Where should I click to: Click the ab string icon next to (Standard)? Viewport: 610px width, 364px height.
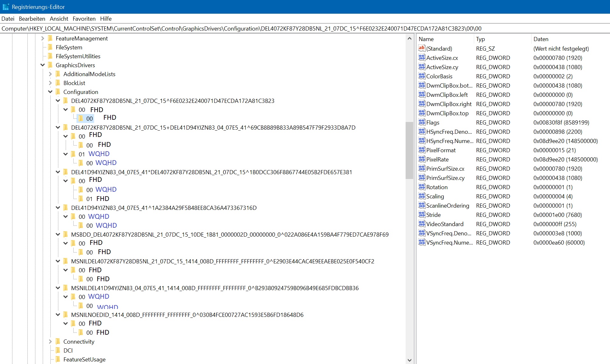(x=422, y=48)
